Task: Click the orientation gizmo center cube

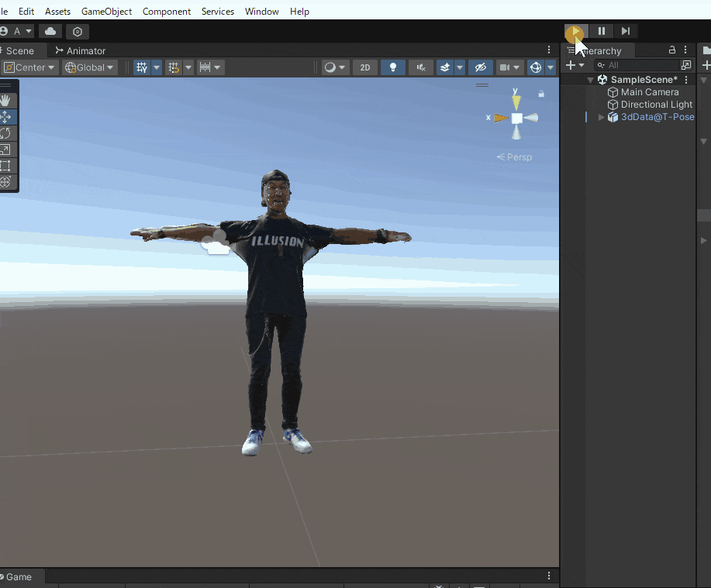Action: coord(516,119)
